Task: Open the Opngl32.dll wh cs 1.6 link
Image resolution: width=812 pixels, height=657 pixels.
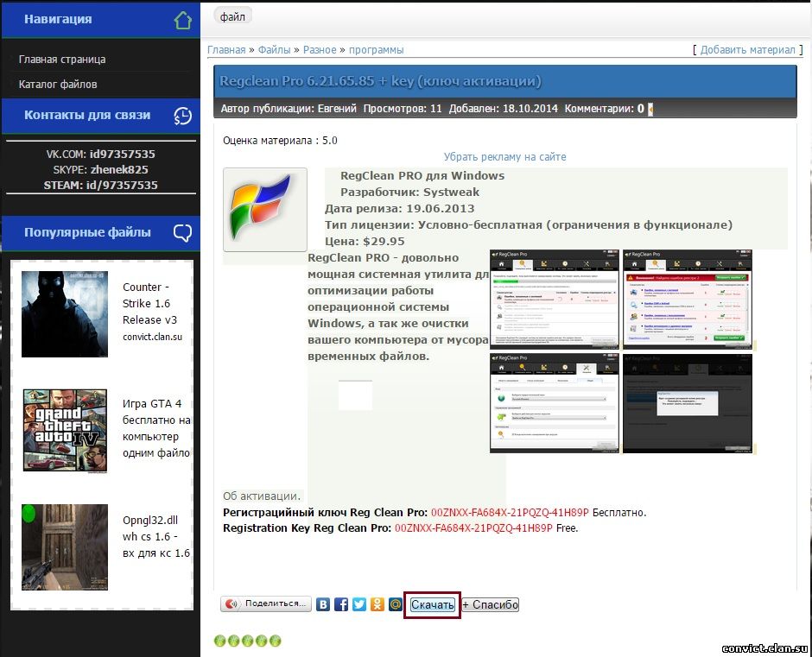Action: pos(156,537)
